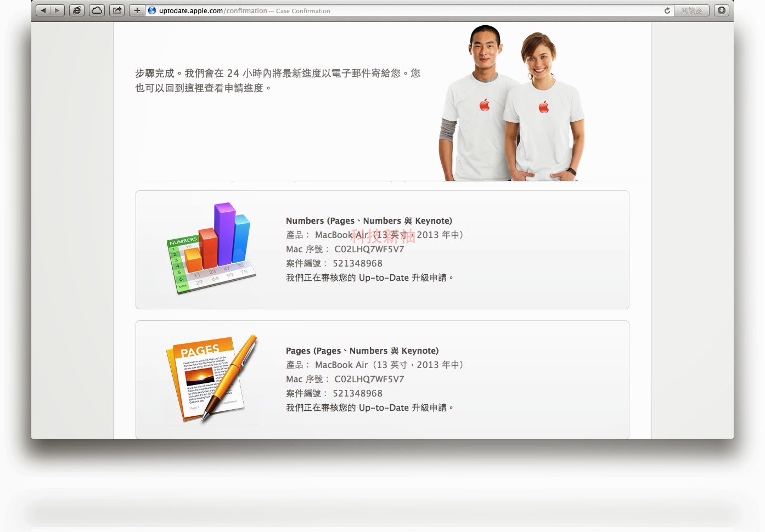The image size is (765, 532).
Task: Click the MacBook Air product line in Pages card
Action: 374,365
